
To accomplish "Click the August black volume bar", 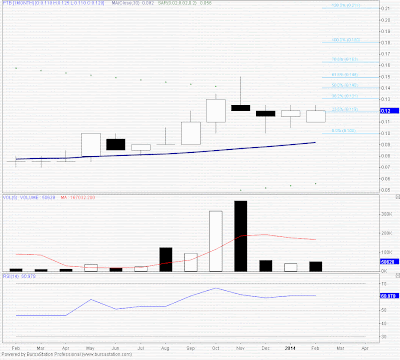I will coord(166,259).
